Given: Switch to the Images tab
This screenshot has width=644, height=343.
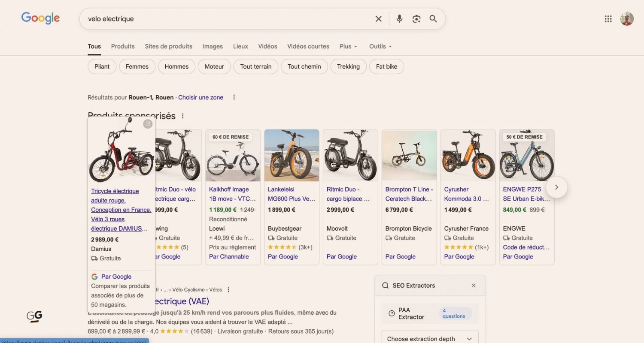Looking at the screenshot, I should [x=212, y=46].
